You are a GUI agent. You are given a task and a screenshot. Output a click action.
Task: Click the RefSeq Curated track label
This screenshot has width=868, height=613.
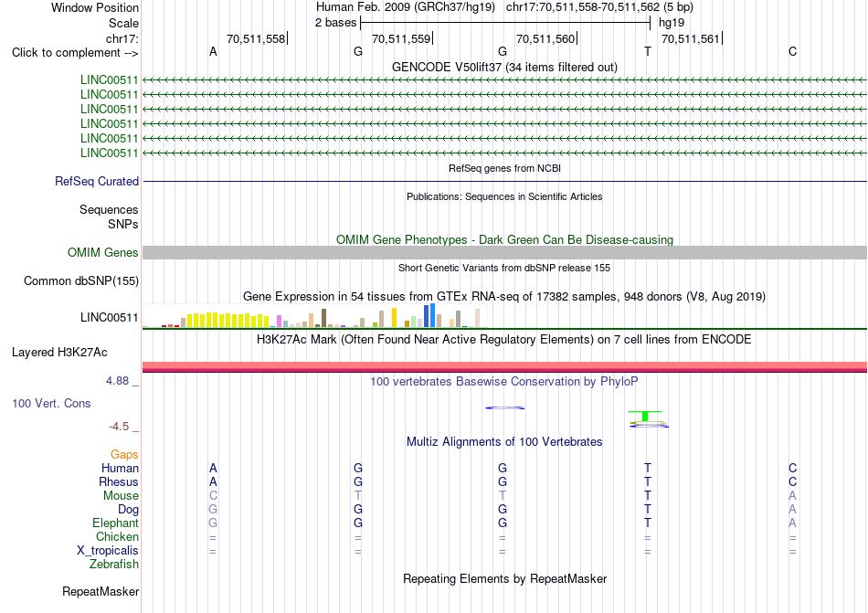pyautogui.click(x=97, y=182)
